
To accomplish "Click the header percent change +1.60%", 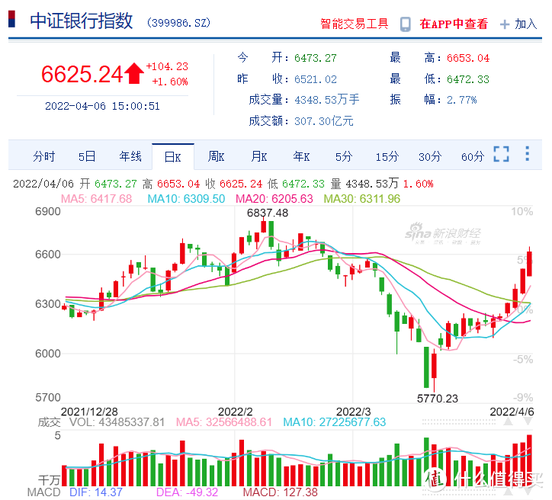I will point(170,82).
